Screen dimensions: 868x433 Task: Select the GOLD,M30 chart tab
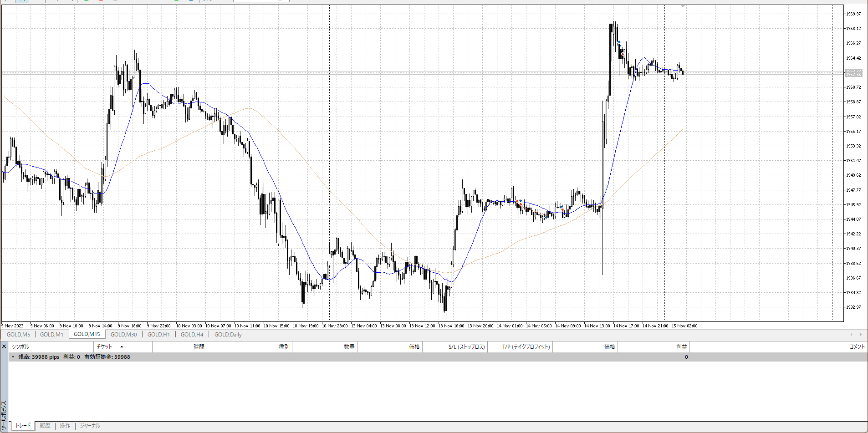point(123,335)
